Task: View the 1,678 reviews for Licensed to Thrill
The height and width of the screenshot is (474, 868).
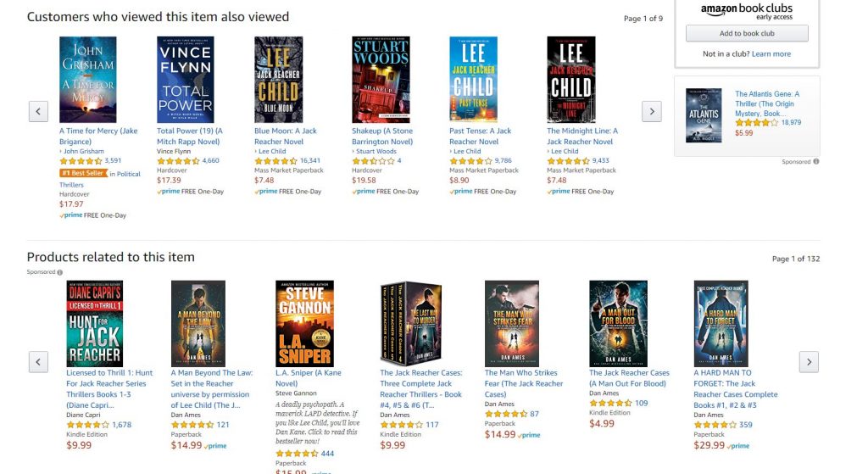Action: pos(122,425)
